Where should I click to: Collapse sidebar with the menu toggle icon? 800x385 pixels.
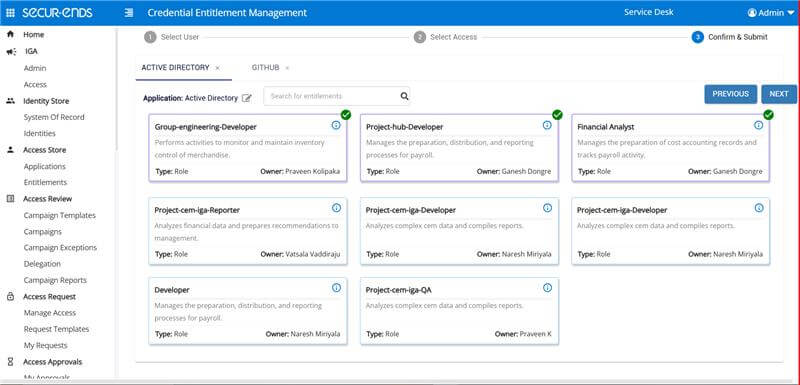(129, 13)
